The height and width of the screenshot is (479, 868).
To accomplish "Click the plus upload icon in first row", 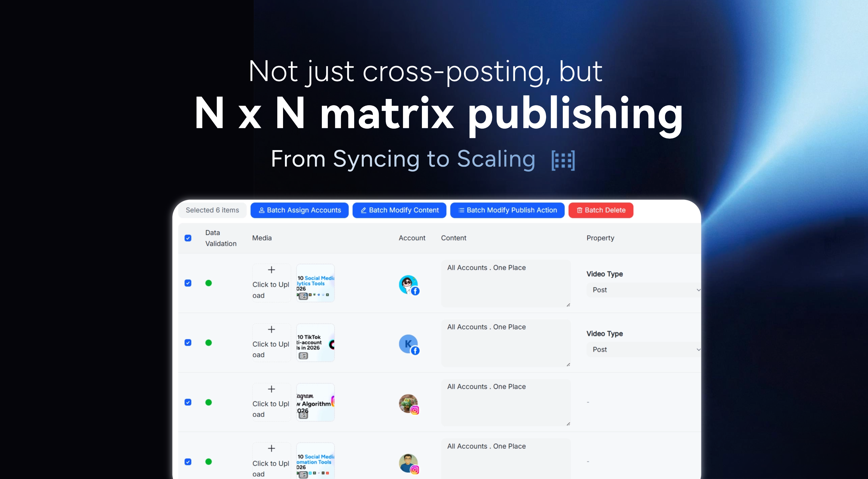I will (x=271, y=270).
